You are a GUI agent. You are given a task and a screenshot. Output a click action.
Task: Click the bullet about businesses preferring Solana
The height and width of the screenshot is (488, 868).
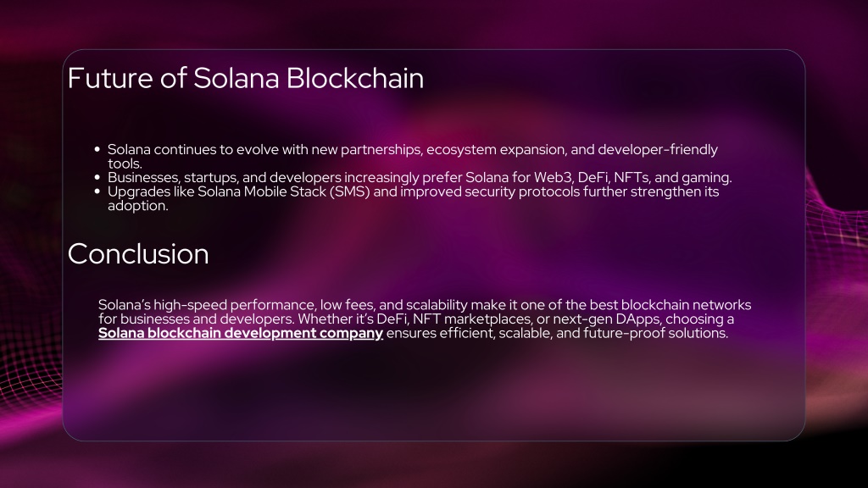coord(420,178)
